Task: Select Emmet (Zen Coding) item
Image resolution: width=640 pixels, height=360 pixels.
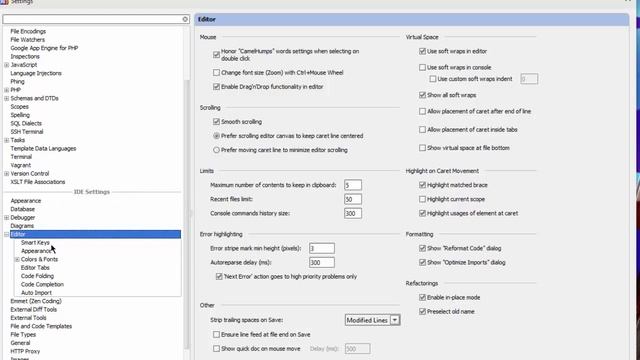Action: point(36,301)
